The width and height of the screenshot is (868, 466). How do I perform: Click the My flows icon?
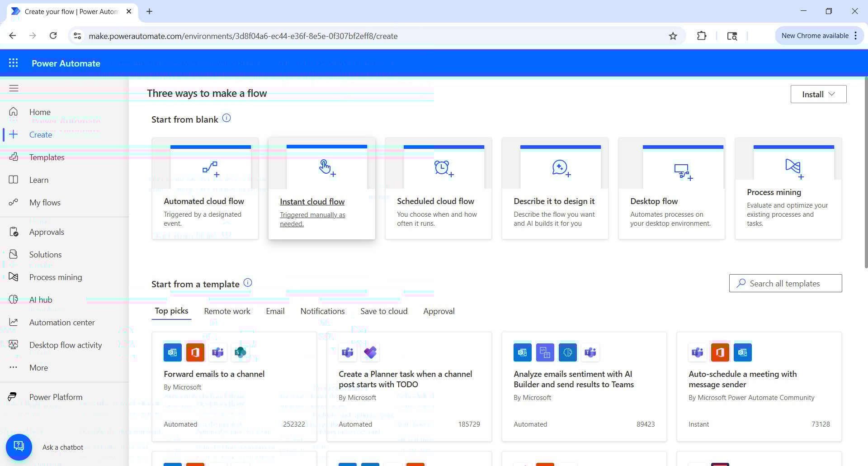pyautogui.click(x=14, y=202)
